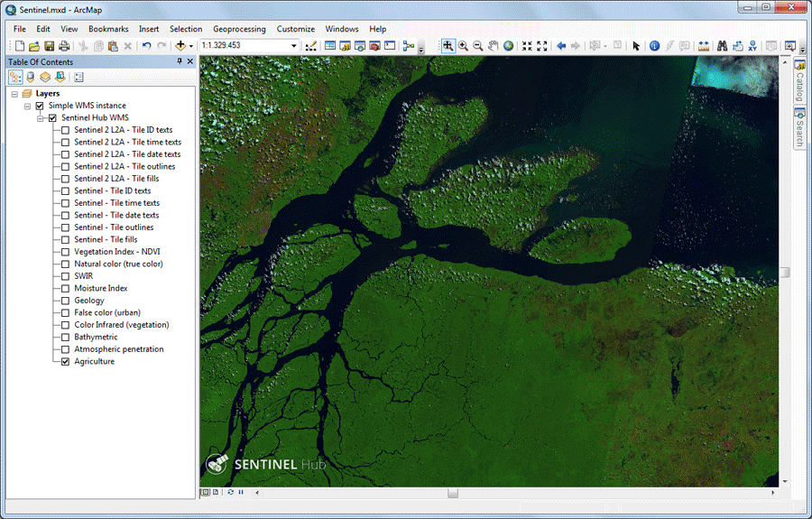This screenshot has width=812, height=519.
Task: Open Add Data dropdown arrow
Action: click(191, 46)
